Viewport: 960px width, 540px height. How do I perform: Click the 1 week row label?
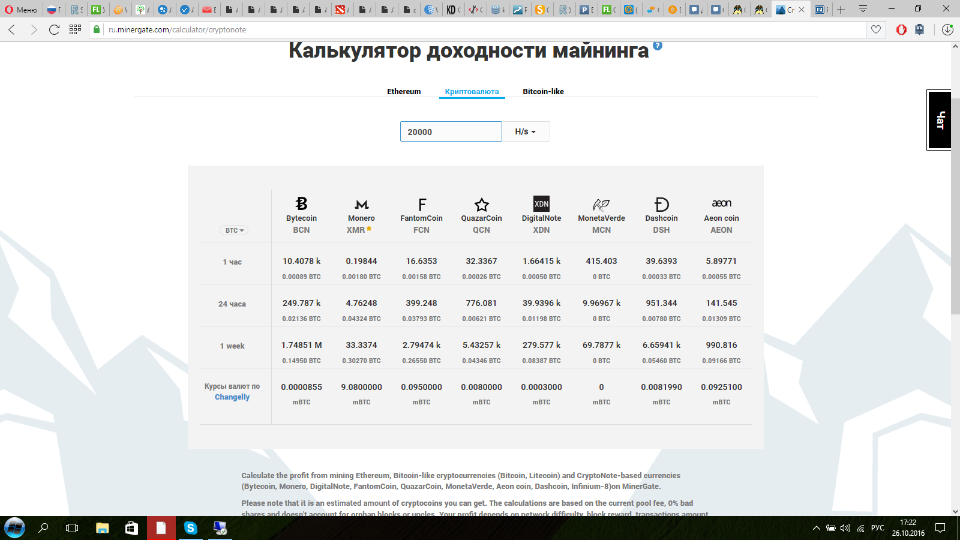coord(232,346)
